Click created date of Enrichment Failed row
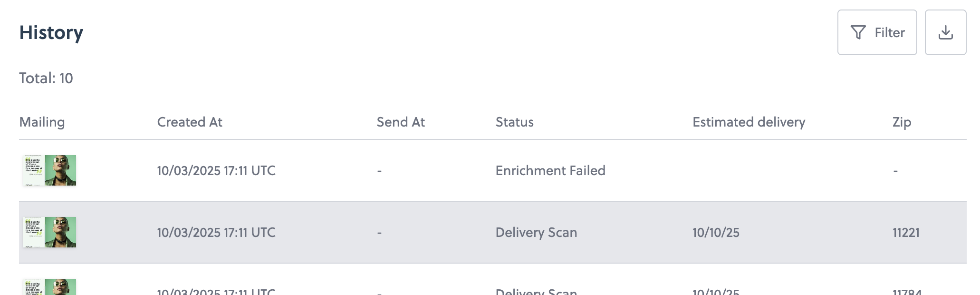980x295 pixels. click(x=216, y=170)
